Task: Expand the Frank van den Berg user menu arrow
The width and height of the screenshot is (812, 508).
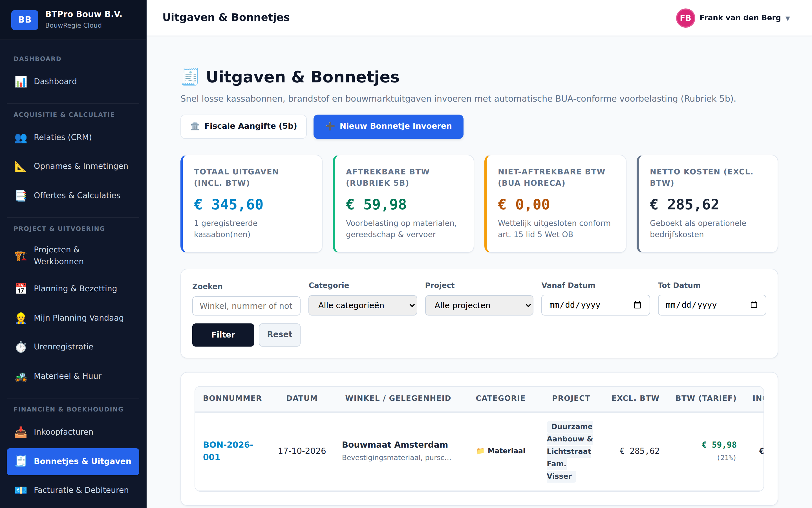Action: pyautogui.click(x=787, y=18)
